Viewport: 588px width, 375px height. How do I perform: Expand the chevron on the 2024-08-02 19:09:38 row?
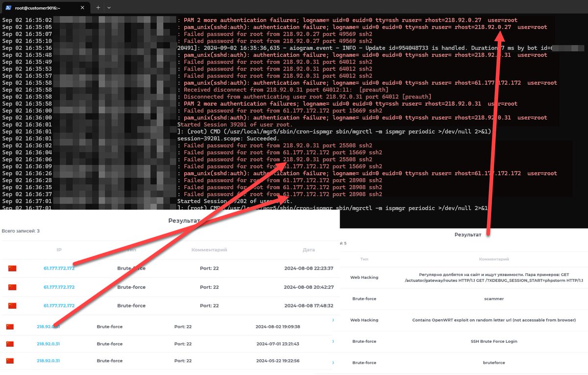(333, 321)
